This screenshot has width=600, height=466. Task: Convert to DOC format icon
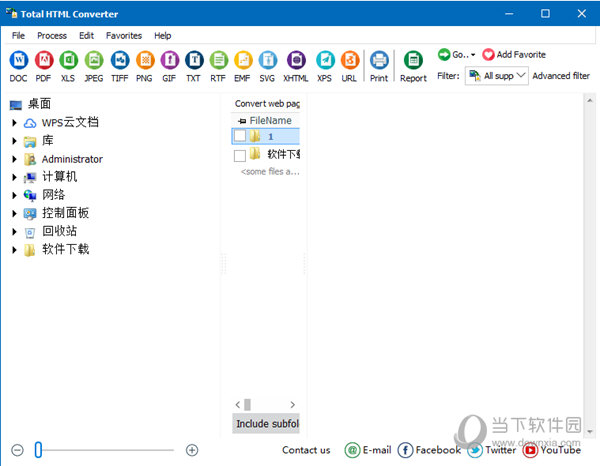[x=19, y=60]
